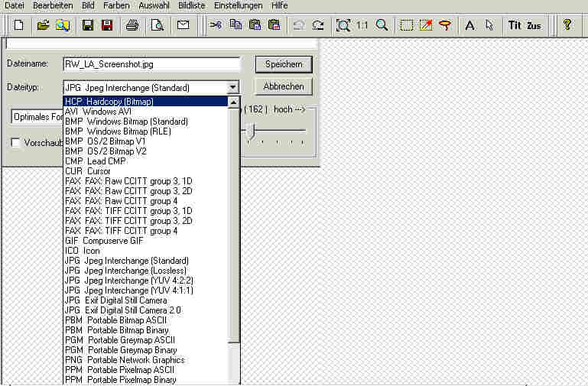This screenshot has width=588, height=386.
Task: Click the envelope mail icon
Action: 183,25
